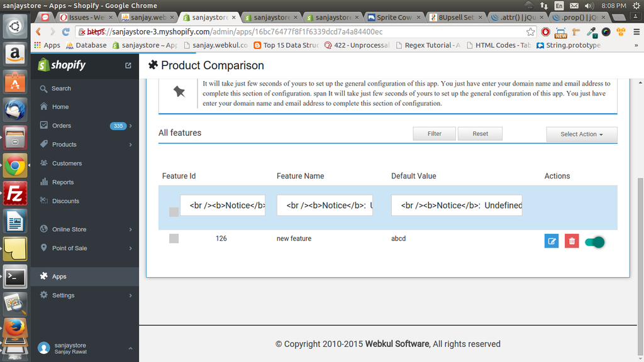Image resolution: width=644 pixels, height=362 pixels.
Task: Tick the checkbox for feature 126
Action: click(x=174, y=239)
